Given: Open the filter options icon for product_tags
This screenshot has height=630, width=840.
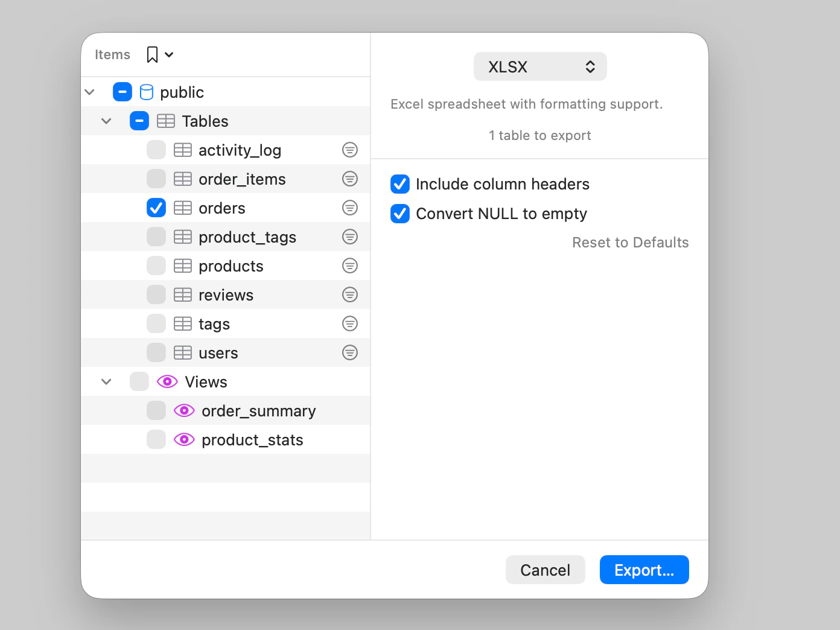Looking at the screenshot, I should point(350,237).
